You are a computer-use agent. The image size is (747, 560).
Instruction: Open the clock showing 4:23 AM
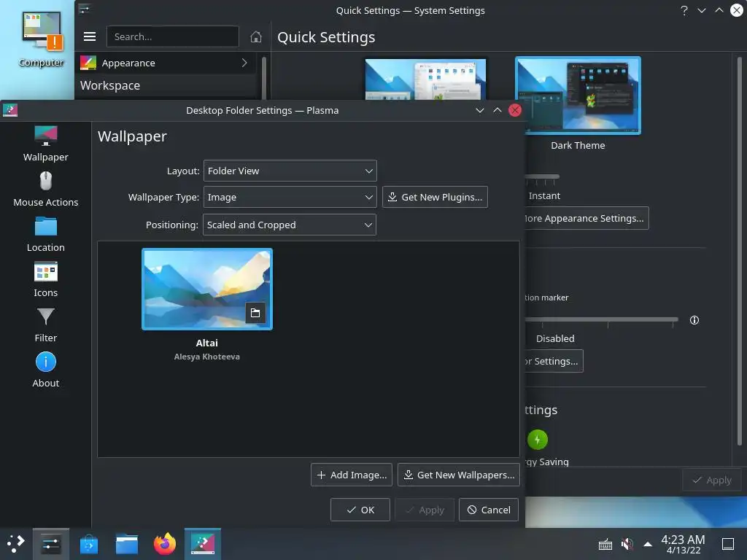[x=683, y=544]
